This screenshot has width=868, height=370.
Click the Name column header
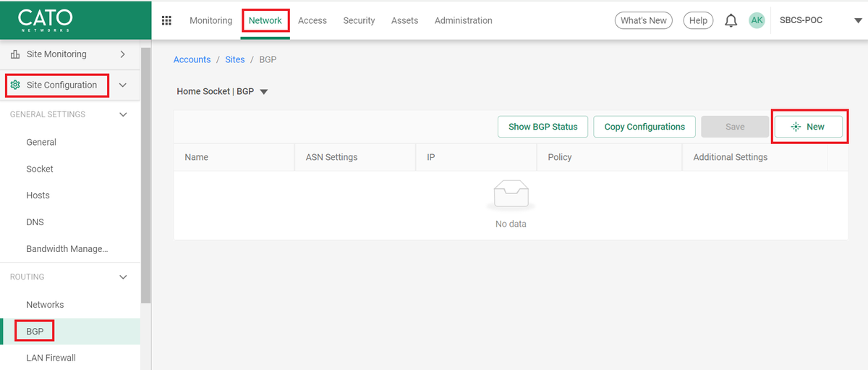(x=234, y=157)
